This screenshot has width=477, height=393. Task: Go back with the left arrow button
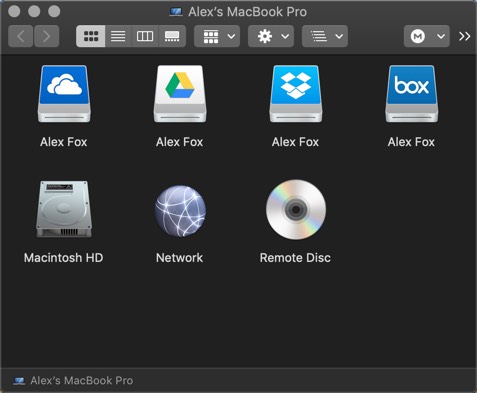coord(21,36)
